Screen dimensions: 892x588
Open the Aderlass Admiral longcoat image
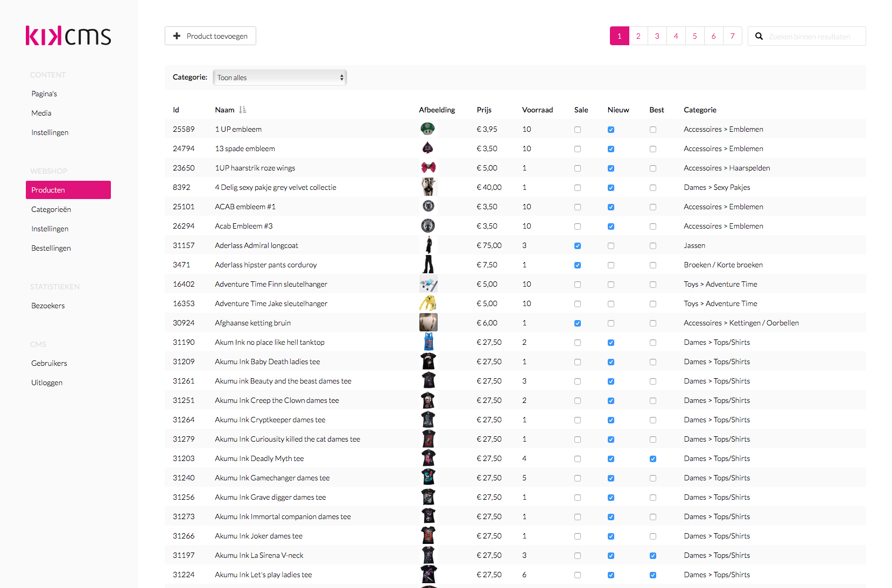pos(428,245)
